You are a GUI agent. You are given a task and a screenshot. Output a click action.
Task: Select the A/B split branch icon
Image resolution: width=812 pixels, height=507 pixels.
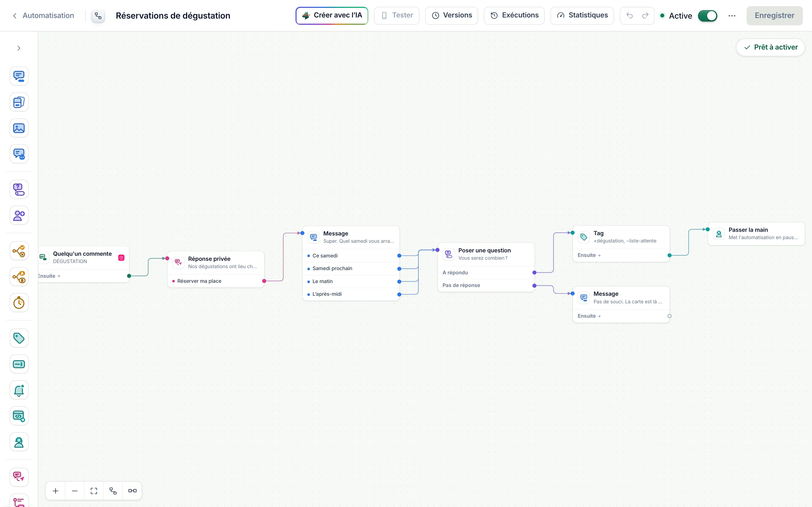(19, 277)
